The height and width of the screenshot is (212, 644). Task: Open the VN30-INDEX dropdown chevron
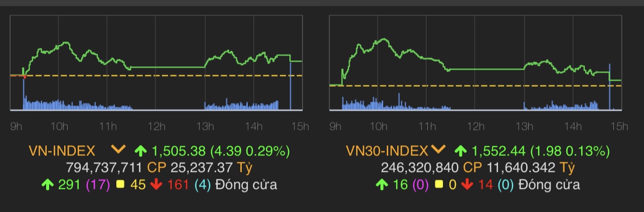438,150
